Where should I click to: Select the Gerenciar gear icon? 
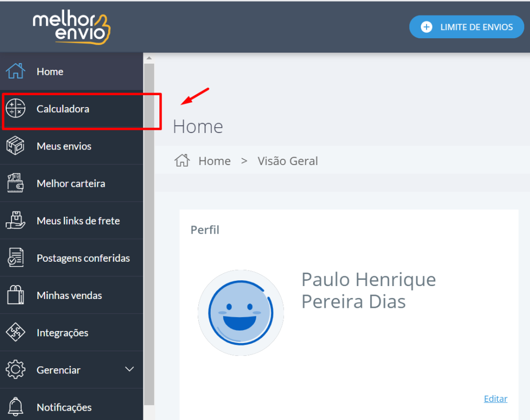[x=16, y=369]
